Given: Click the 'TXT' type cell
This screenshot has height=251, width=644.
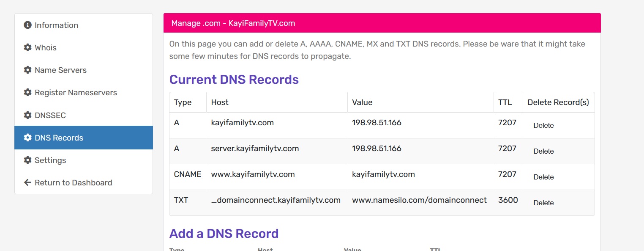Looking at the screenshot, I should (181, 200).
